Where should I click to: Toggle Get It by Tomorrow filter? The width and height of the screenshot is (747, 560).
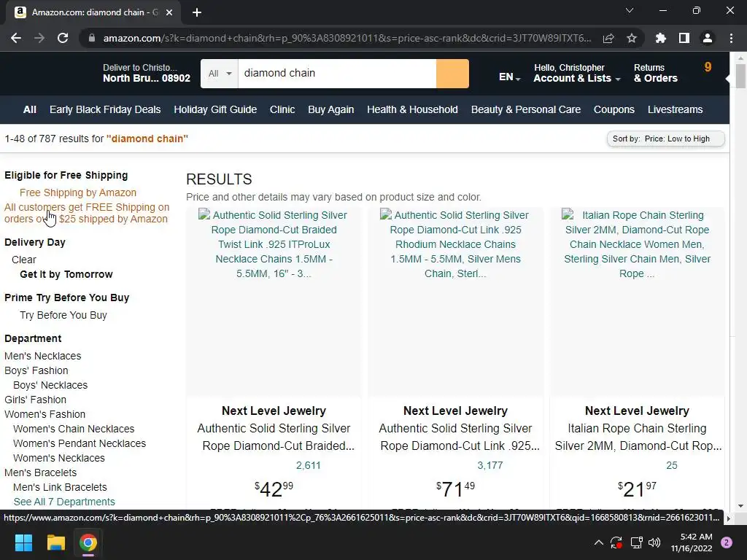(66, 274)
